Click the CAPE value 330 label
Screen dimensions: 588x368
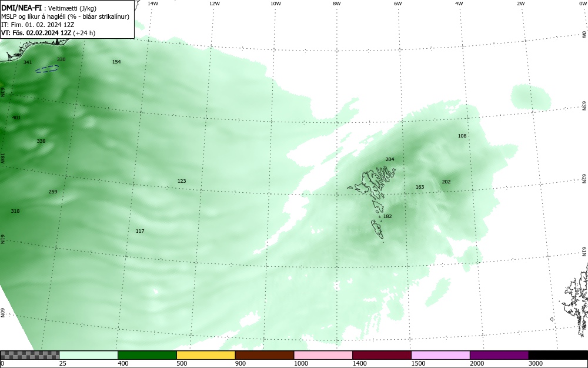point(61,59)
